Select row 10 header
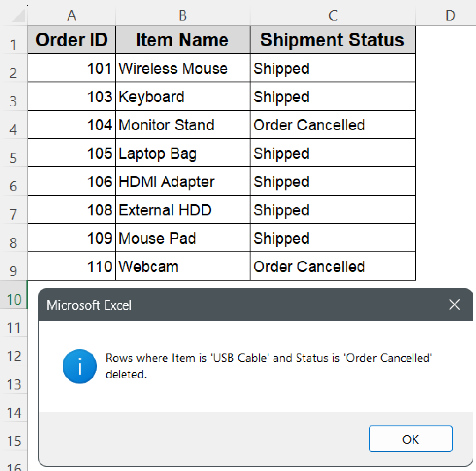Screen dimensions: 476x471 tap(13, 299)
